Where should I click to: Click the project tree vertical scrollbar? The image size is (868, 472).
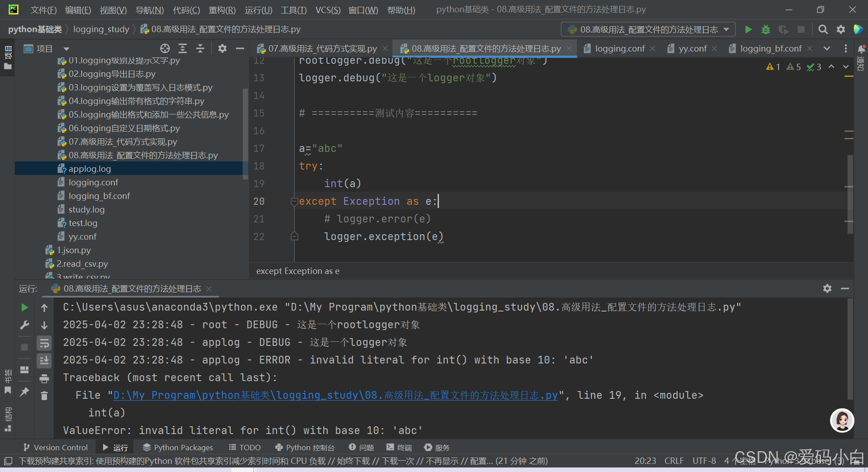click(245, 134)
